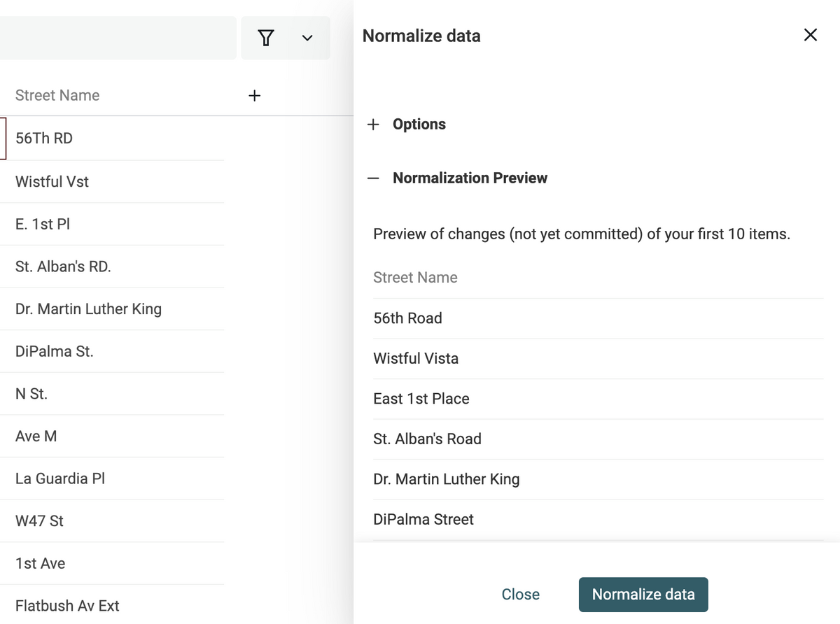Click the Dr. Martin Luther King cell
Screen dimensions: 840x624
pyautogui.click(x=88, y=309)
